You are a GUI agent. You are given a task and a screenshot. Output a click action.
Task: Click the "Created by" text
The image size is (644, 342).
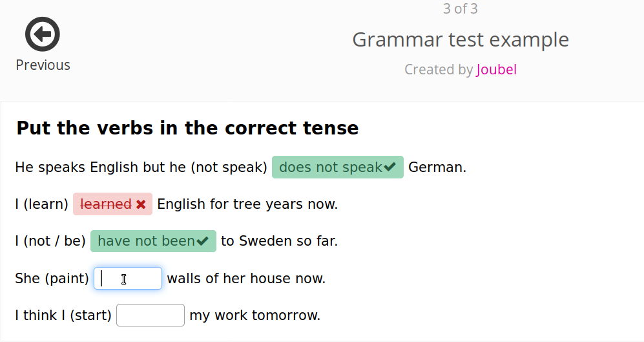coord(439,70)
